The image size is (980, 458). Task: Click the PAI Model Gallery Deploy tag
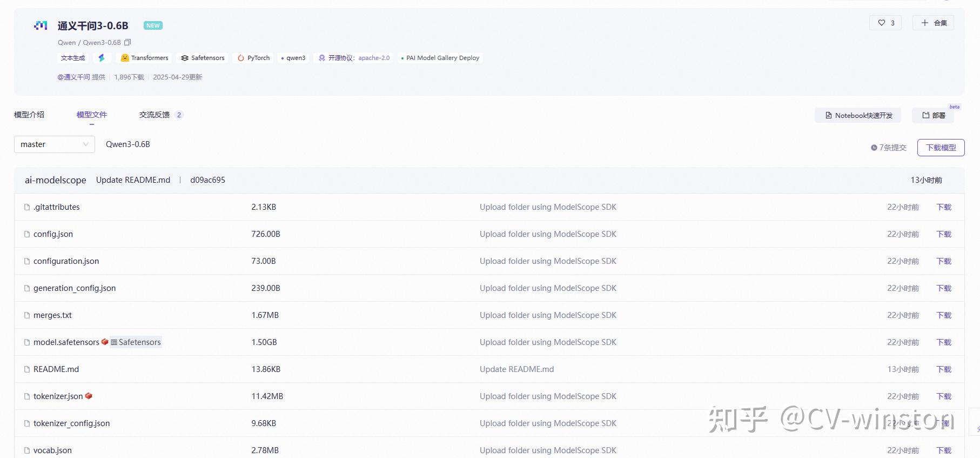point(440,58)
